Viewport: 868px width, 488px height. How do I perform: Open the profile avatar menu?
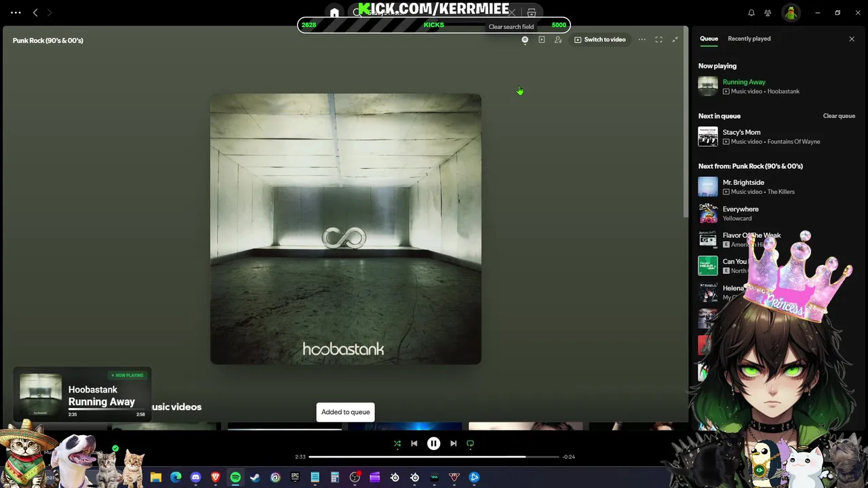tap(791, 12)
